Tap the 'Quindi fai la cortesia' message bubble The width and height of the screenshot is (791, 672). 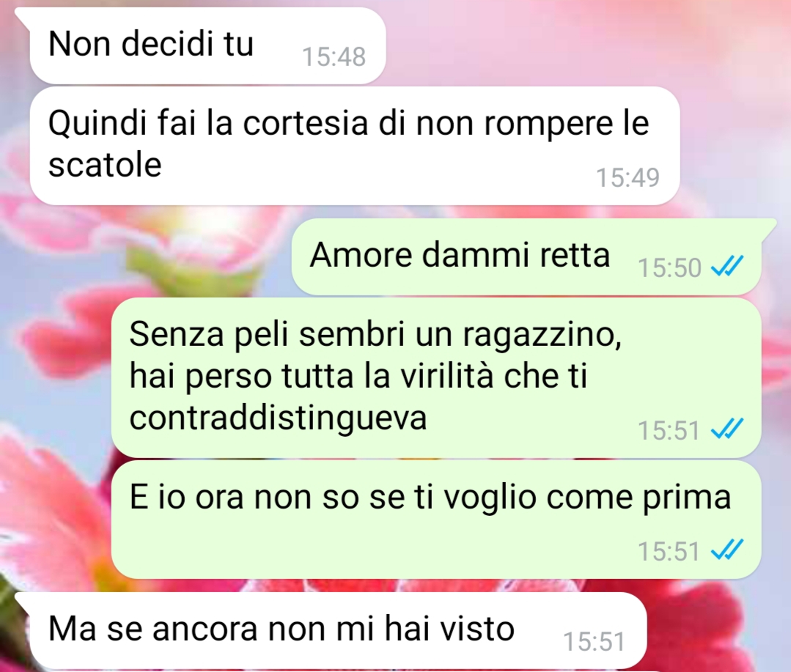[x=355, y=146]
